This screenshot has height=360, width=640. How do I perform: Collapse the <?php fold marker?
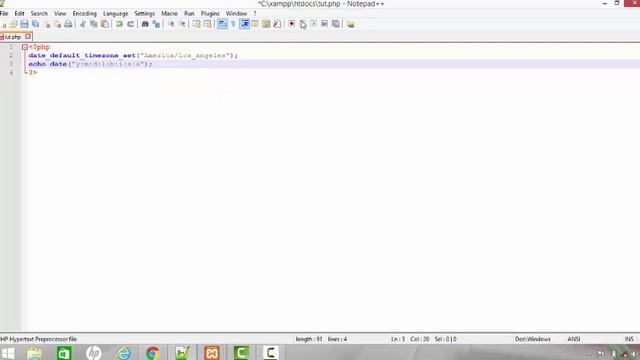click(x=25, y=47)
